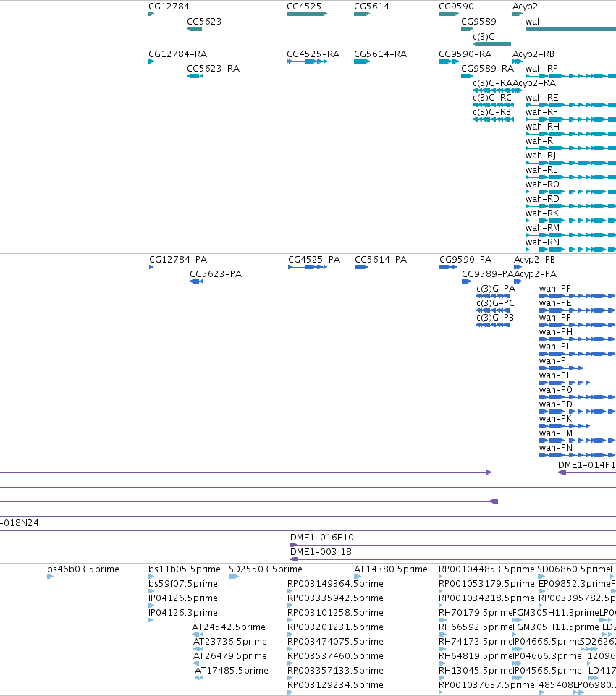Viewport: 616px width, 696px height.
Task: Click the CG4525 gene label
Action: (x=304, y=7)
